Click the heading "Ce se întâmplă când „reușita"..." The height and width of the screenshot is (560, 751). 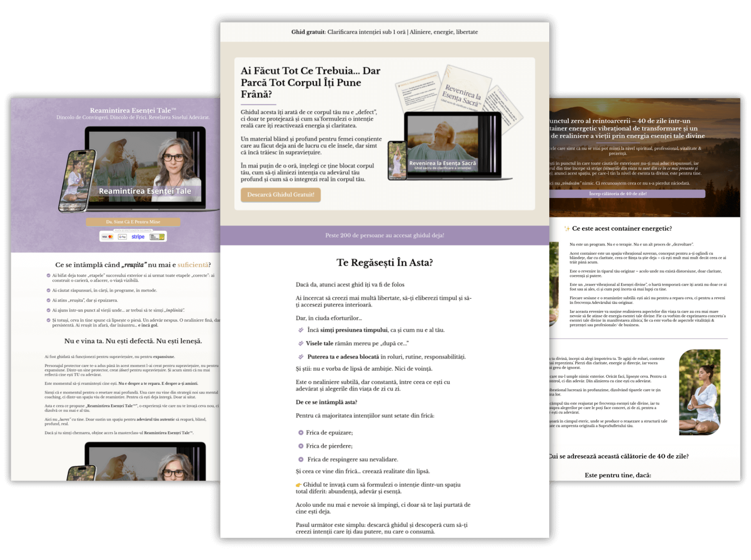133,265
